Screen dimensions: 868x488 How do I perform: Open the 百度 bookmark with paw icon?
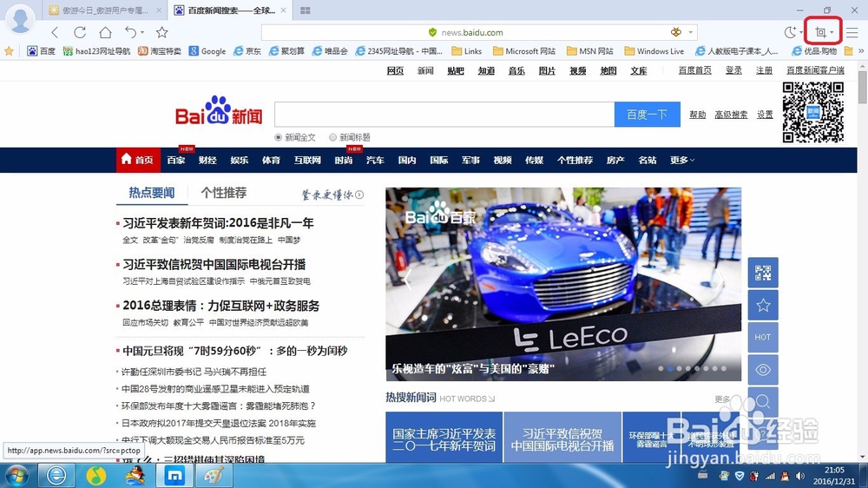click(42, 51)
